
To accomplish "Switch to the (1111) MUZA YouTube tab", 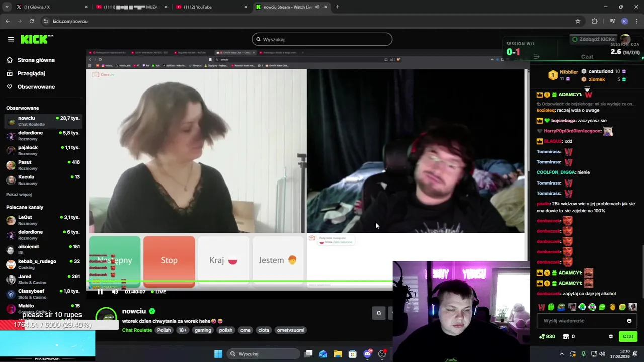I will click(x=131, y=7).
